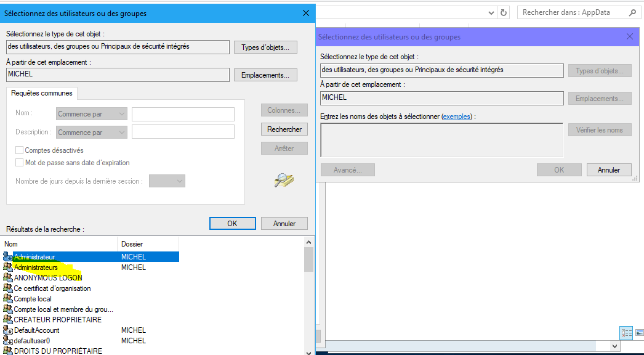Toggle Mot de passe sans date d'expiration
This screenshot has width=644, height=355.
[x=19, y=163]
